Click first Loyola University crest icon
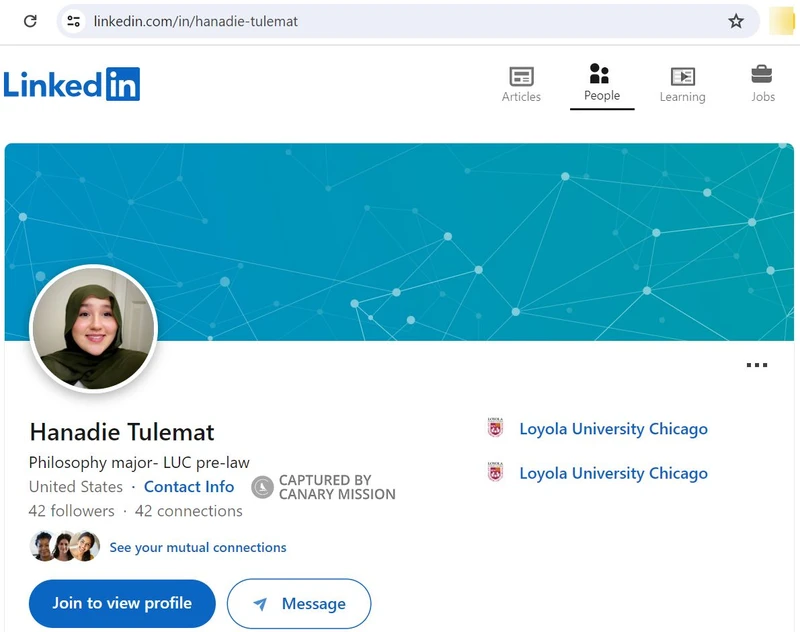Viewport: 800px width, 632px height. coord(495,427)
